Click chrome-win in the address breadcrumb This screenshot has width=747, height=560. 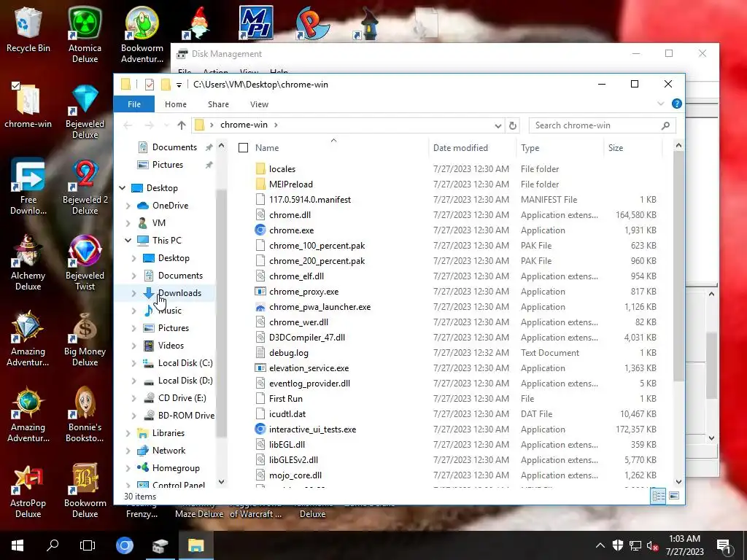(x=244, y=125)
